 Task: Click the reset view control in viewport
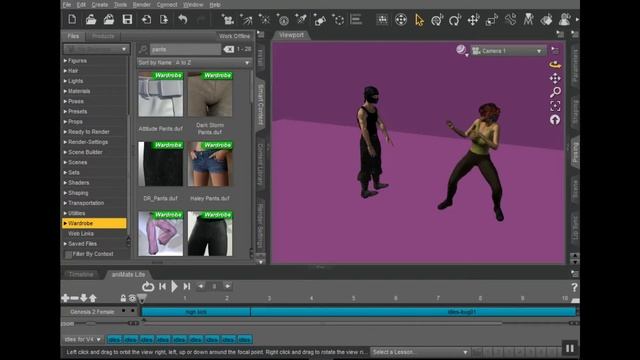[x=555, y=120]
